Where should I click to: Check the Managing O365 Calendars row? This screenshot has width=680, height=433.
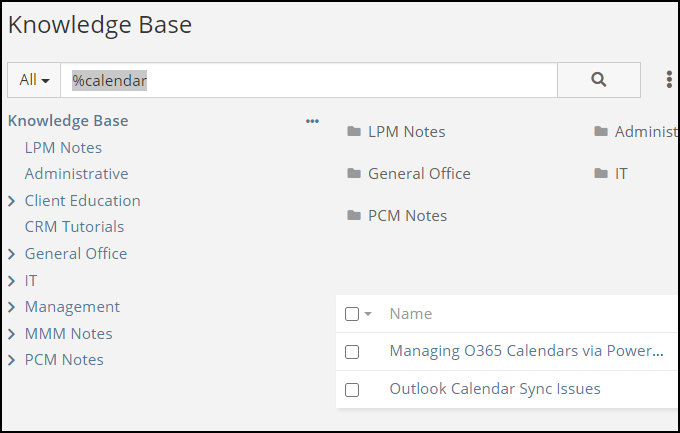(x=352, y=352)
